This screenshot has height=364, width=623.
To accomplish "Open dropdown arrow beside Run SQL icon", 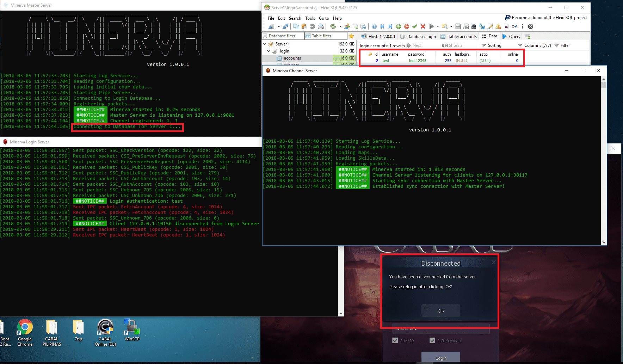I will click(438, 26).
